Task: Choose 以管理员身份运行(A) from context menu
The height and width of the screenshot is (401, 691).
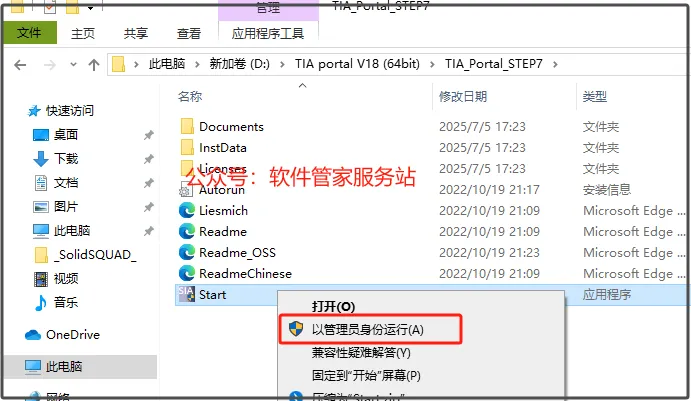Action: click(x=370, y=329)
